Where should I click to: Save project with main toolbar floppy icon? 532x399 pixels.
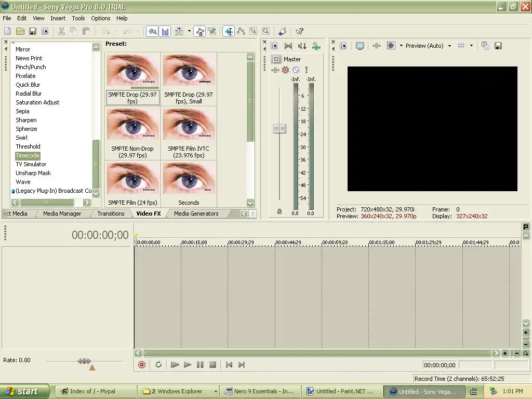coord(33,32)
